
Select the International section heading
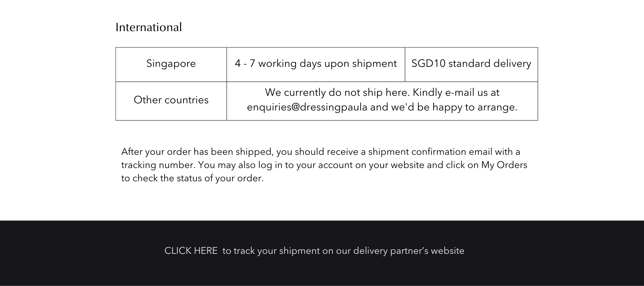[148, 28]
